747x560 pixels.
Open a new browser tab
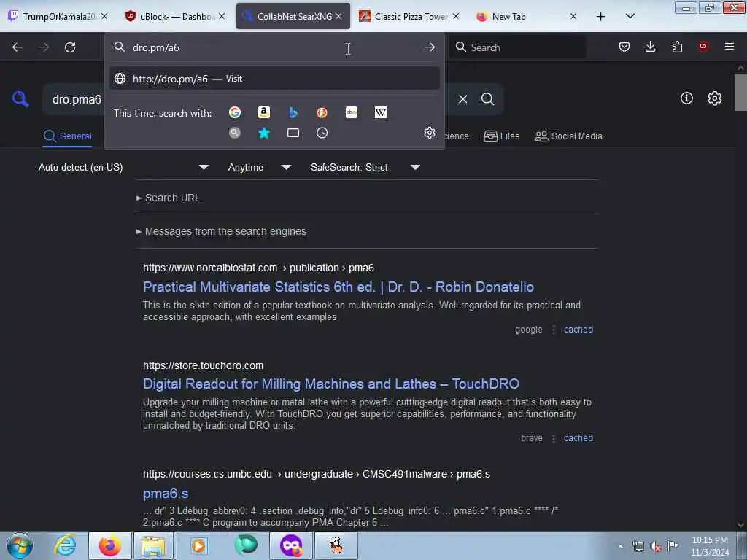pos(601,16)
